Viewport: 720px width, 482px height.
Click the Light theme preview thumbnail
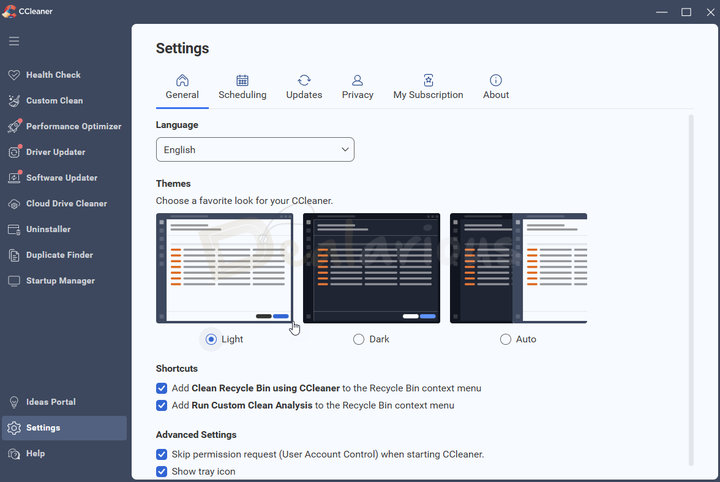tap(225, 268)
